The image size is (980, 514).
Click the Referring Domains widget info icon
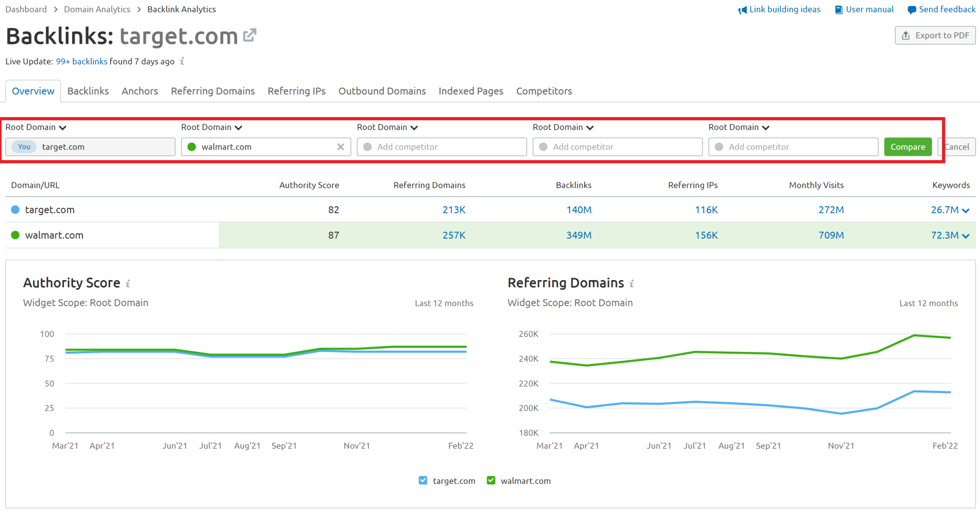[632, 283]
